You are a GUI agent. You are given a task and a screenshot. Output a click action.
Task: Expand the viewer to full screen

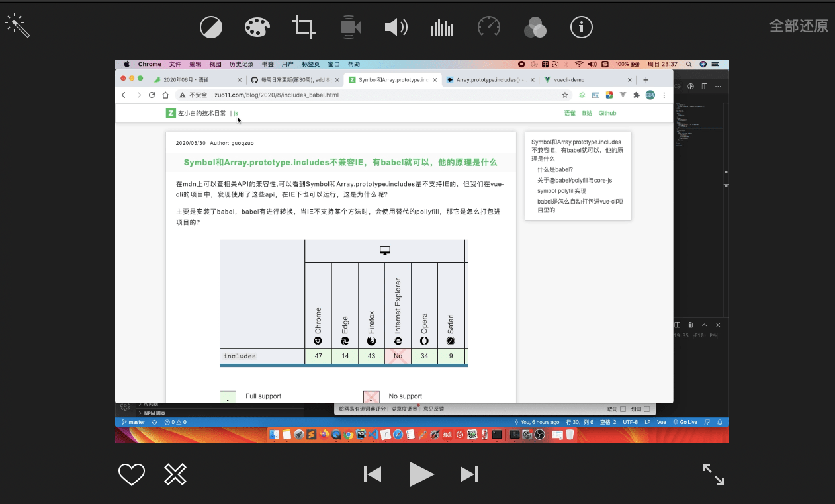tap(713, 474)
